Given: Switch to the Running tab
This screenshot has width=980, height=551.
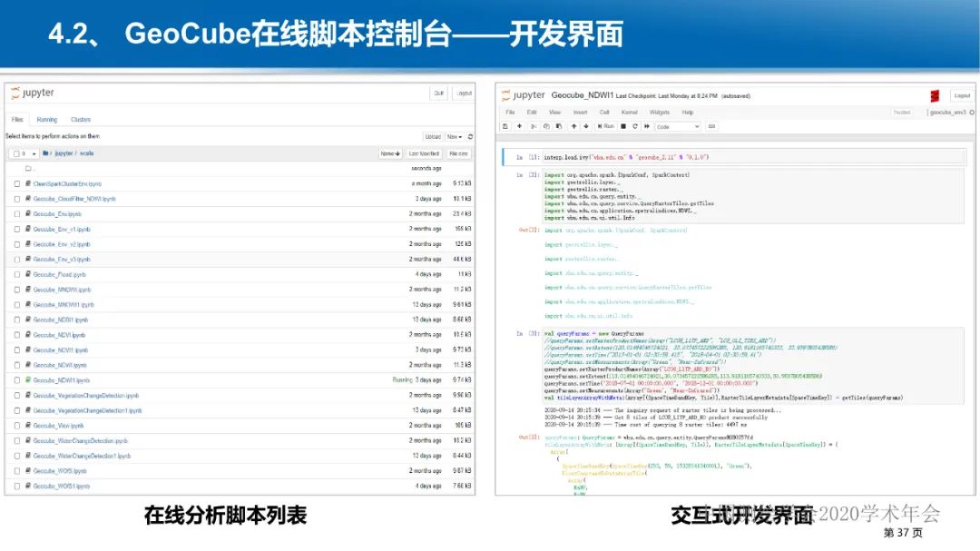Looking at the screenshot, I should click(46, 118).
